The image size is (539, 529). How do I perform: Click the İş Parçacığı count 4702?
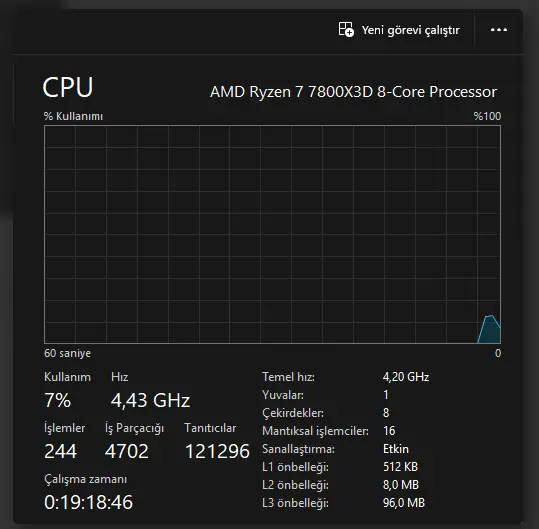coord(127,451)
